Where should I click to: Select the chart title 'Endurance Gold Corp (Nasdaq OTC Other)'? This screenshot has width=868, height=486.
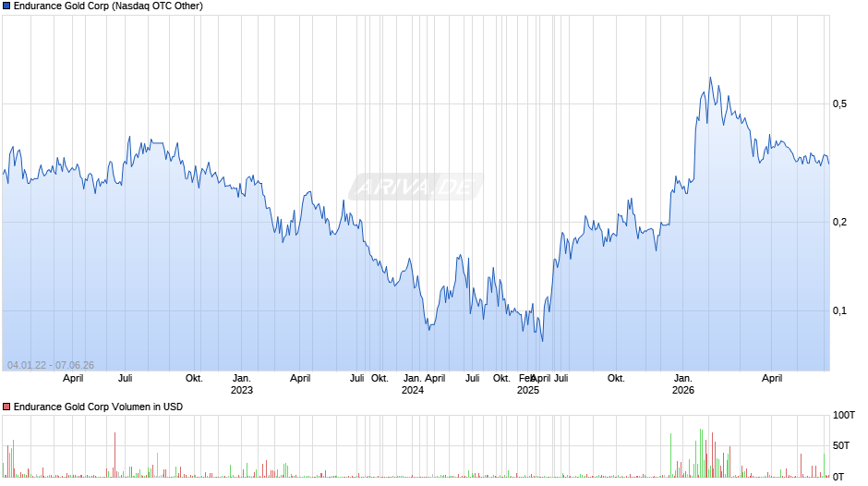coord(109,6)
